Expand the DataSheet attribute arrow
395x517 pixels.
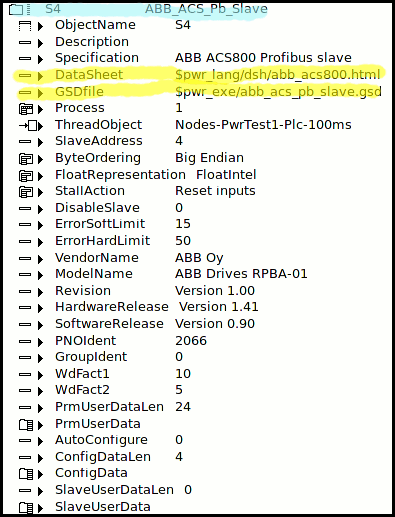(x=40, y=76)
